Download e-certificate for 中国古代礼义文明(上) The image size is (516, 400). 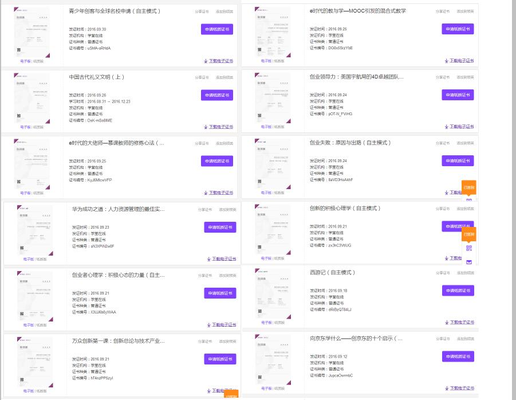(221, 127)
